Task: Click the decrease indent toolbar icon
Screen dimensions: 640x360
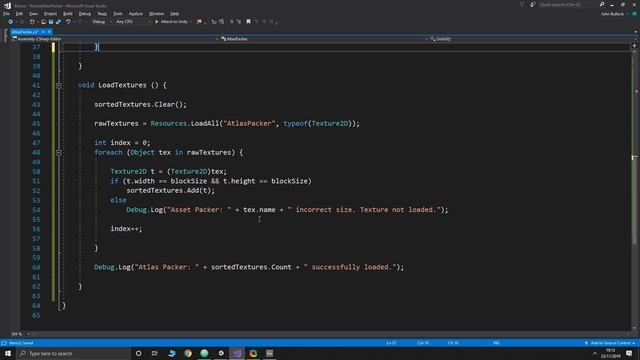Action: pos(214,22)
